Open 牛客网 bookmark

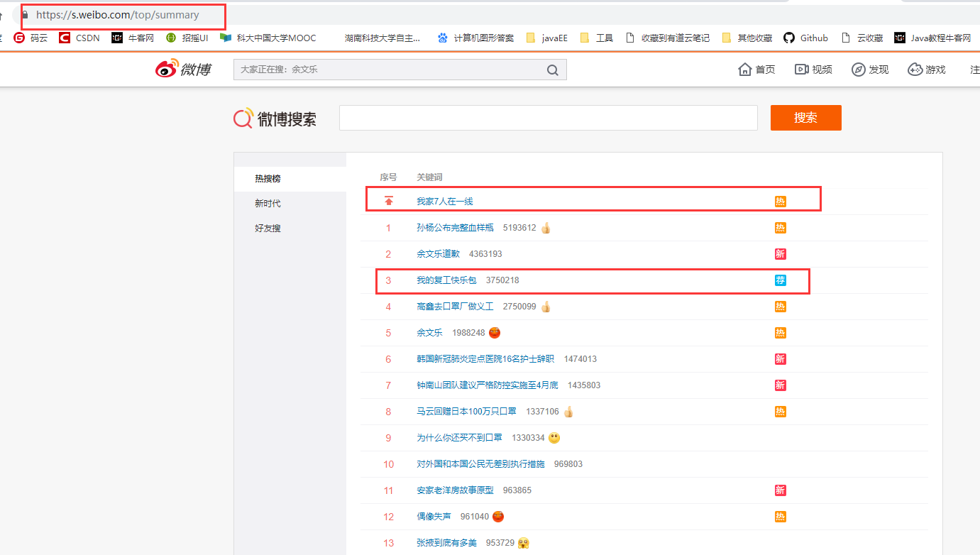(x=133, y=38)
